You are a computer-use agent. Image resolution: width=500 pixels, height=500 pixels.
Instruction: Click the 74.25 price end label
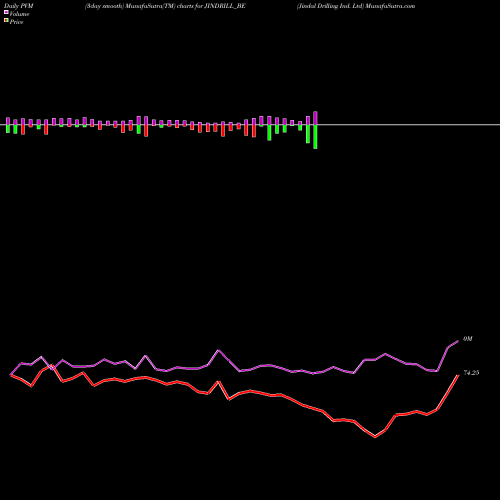(x=471, y=373)
